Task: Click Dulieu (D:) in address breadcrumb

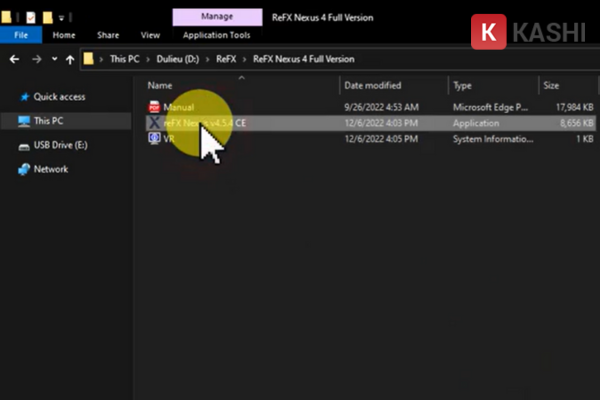Action: point(178,59)
